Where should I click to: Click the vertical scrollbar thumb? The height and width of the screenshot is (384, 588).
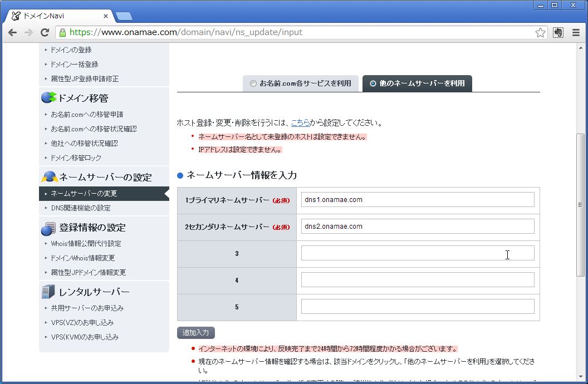(580, 205)
